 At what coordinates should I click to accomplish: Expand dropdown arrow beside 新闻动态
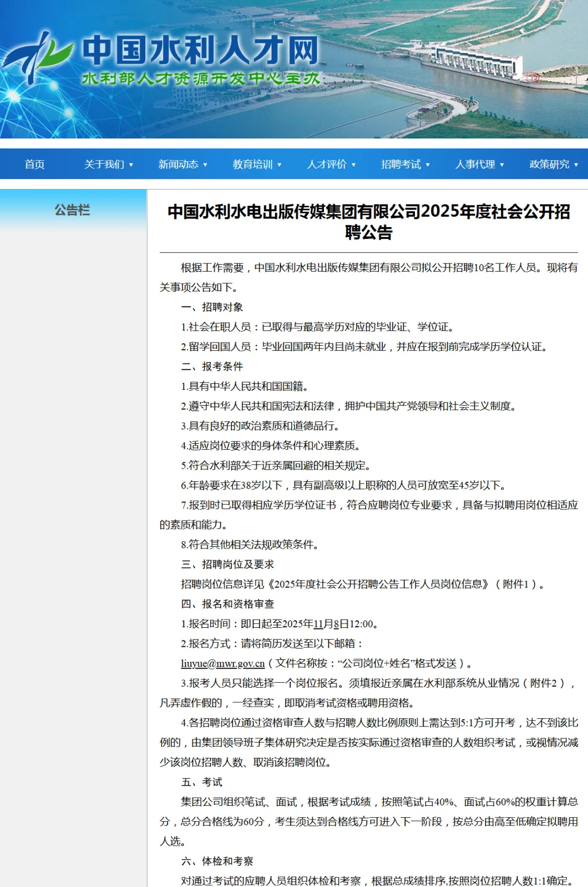[x=205, y=165]
